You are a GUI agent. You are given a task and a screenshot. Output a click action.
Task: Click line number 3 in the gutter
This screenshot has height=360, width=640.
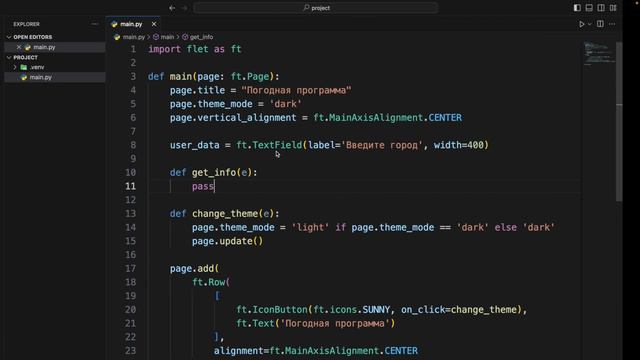[x=133, y=77]
